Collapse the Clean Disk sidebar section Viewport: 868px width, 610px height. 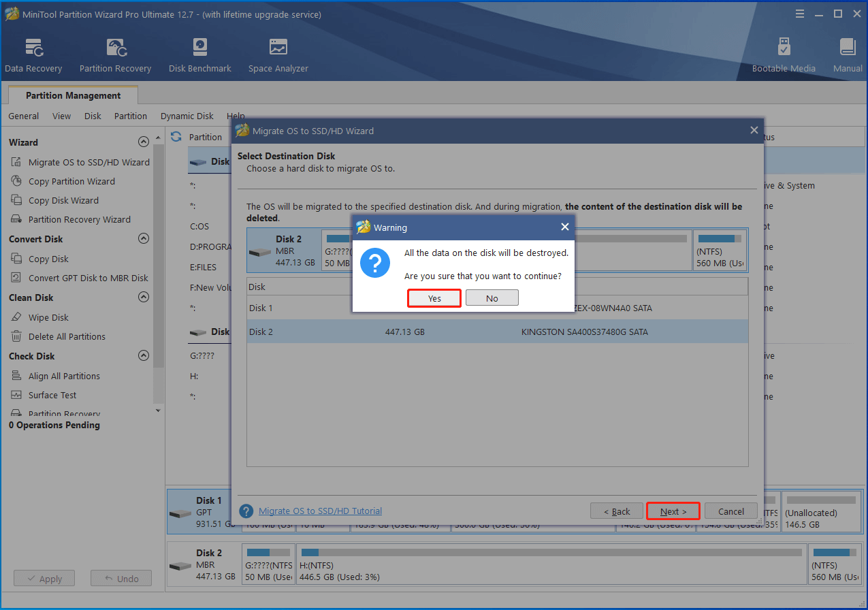[x=143, y=298]
